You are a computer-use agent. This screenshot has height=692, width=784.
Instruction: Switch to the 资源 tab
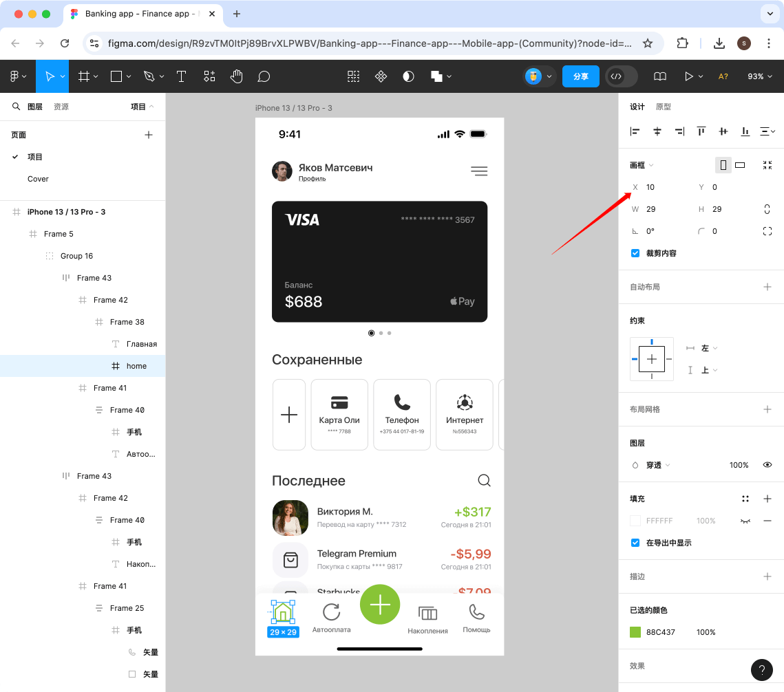[61, 107]
